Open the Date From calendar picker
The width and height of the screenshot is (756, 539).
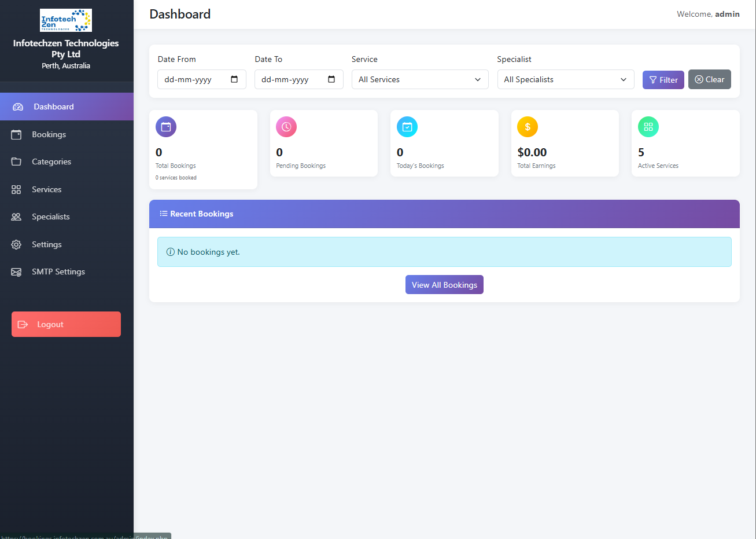coord(234,79)
